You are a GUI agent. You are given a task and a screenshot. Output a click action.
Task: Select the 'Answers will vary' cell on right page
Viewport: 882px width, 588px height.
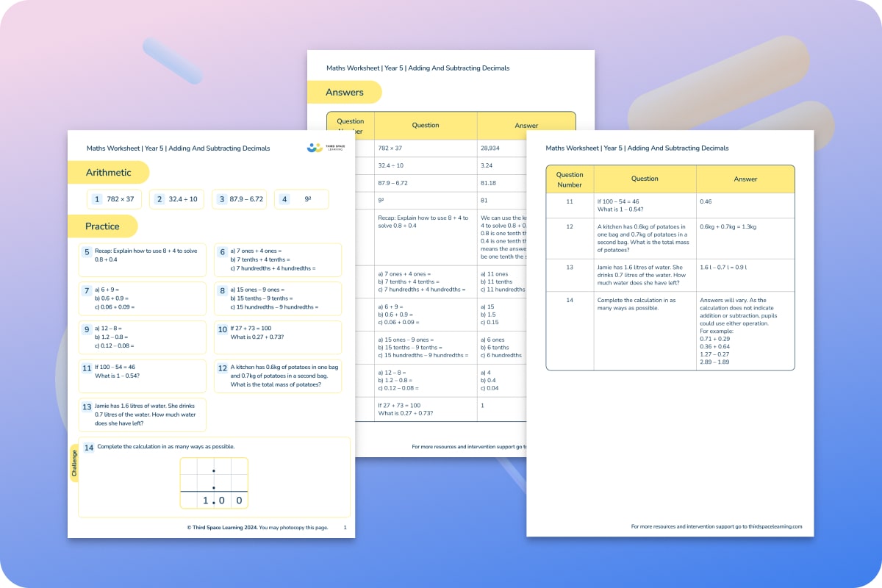[x=745, y=331]
